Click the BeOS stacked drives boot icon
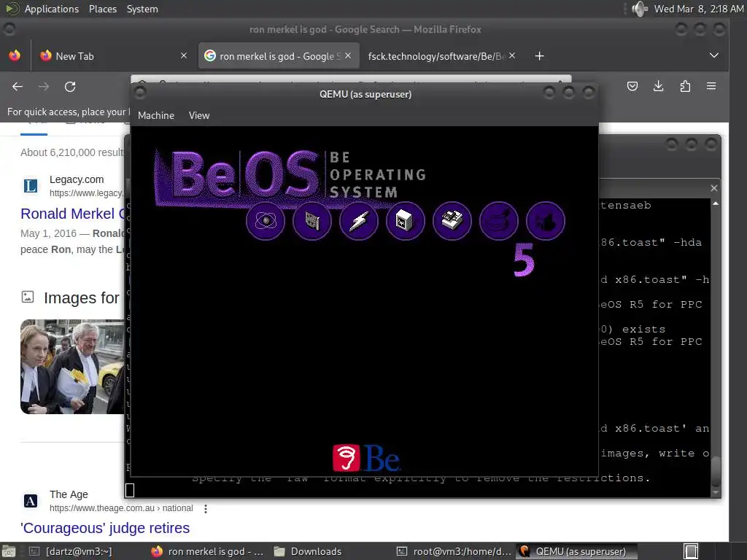This screenshot has height=560, width=747. pyautogui.click(x=452, y=221)
